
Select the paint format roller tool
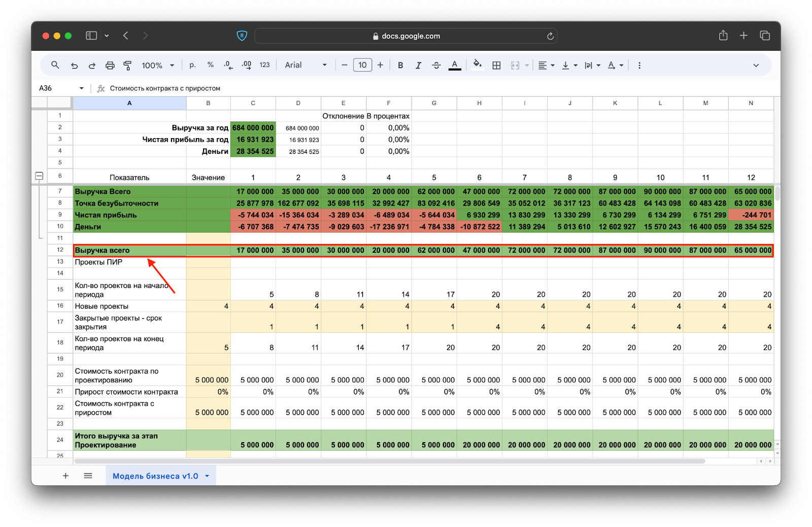(127, 65)
